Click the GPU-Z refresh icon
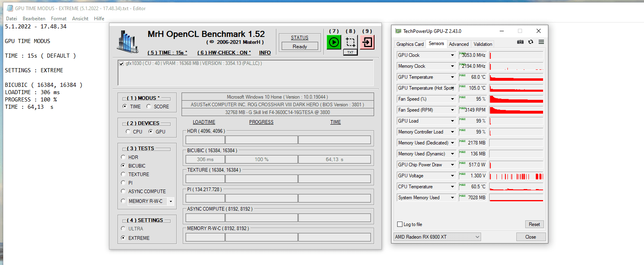The height and width of the screenshot is (265, 644). 531,42
